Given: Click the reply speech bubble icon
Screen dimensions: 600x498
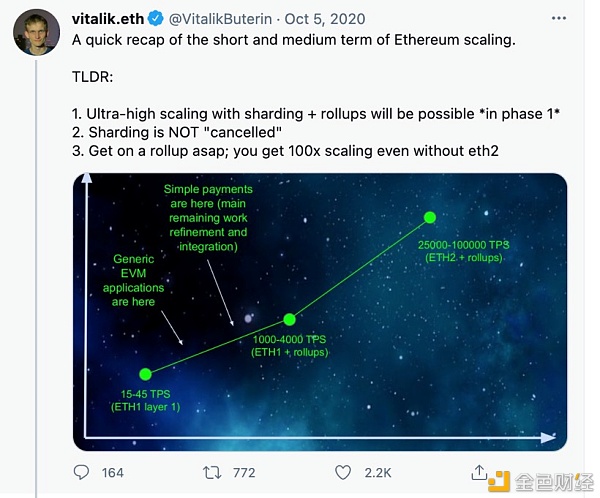Looking at the screenshot, I should point(84,472).
